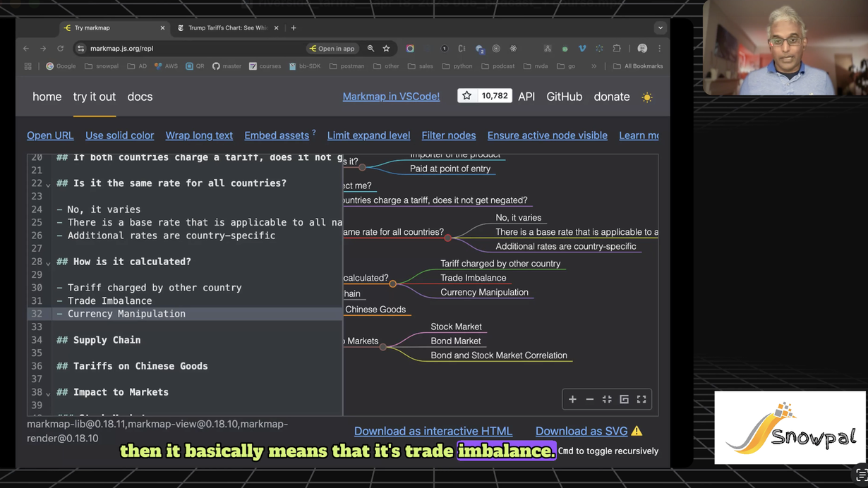868x488 pixels.
Task: Open the tab search dropdown arrow
Action: click(x=660, y=28)
